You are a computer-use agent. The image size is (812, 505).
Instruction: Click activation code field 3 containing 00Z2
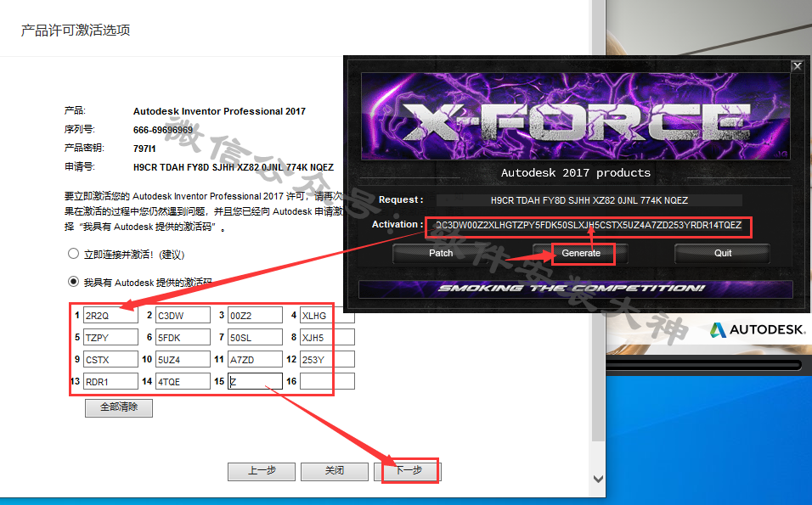click(x=255, y=315)
